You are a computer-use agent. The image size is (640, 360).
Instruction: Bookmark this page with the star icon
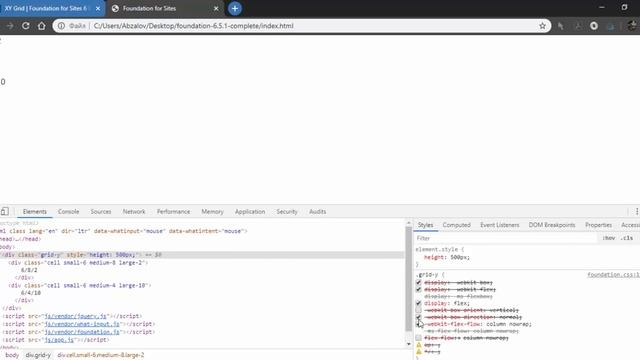tap(542, 26)
